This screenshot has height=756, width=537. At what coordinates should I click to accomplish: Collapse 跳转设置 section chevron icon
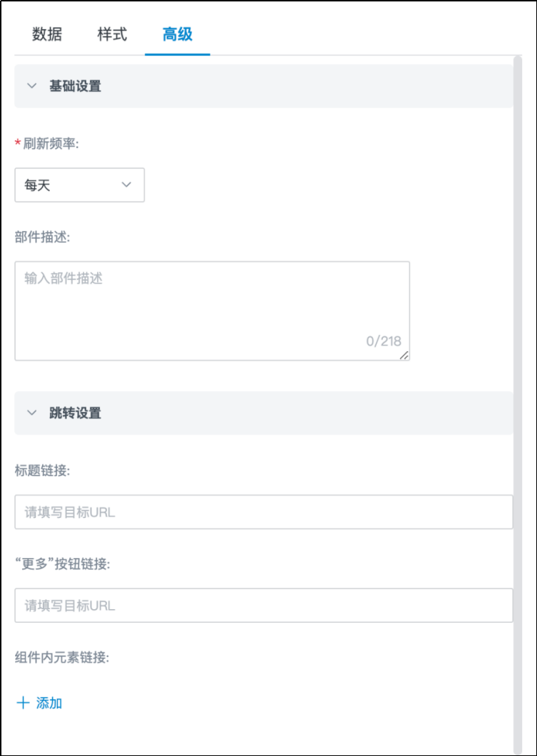31,413
